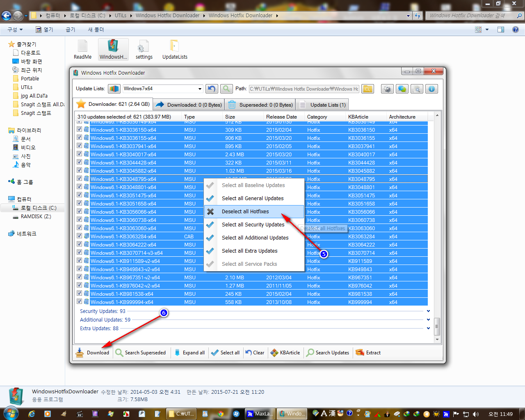
Task: Select the settings file icon in Explorer
Action: (x=144, y=50)
